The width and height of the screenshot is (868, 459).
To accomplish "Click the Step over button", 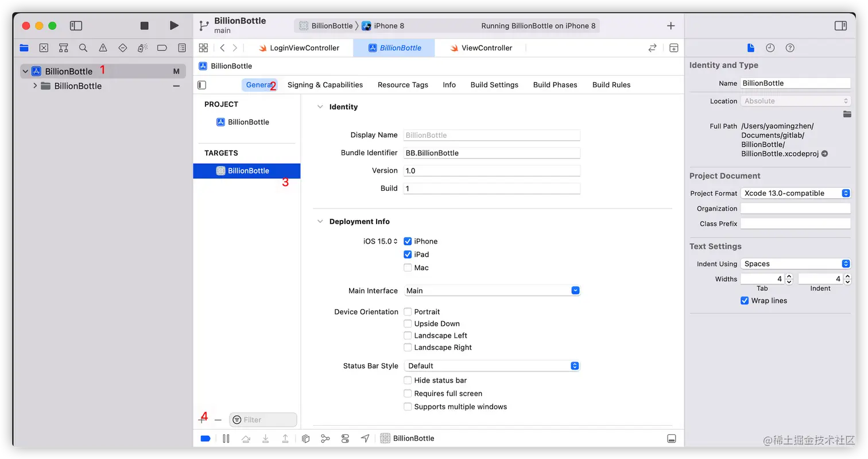I will (x=246, y=438).
